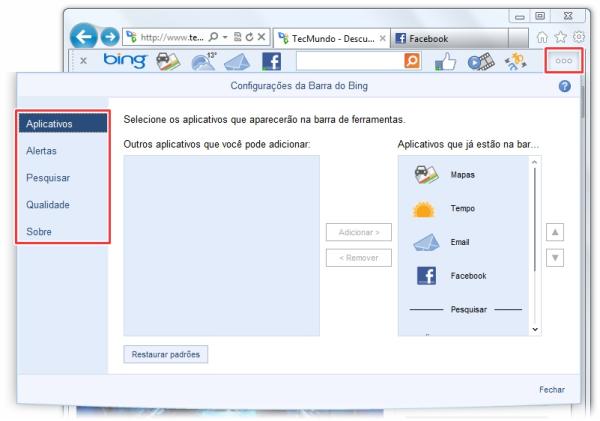Click the apps list scroll-up arrow
The height and width of the screenshot is (421, 600).
pos(535,162)
